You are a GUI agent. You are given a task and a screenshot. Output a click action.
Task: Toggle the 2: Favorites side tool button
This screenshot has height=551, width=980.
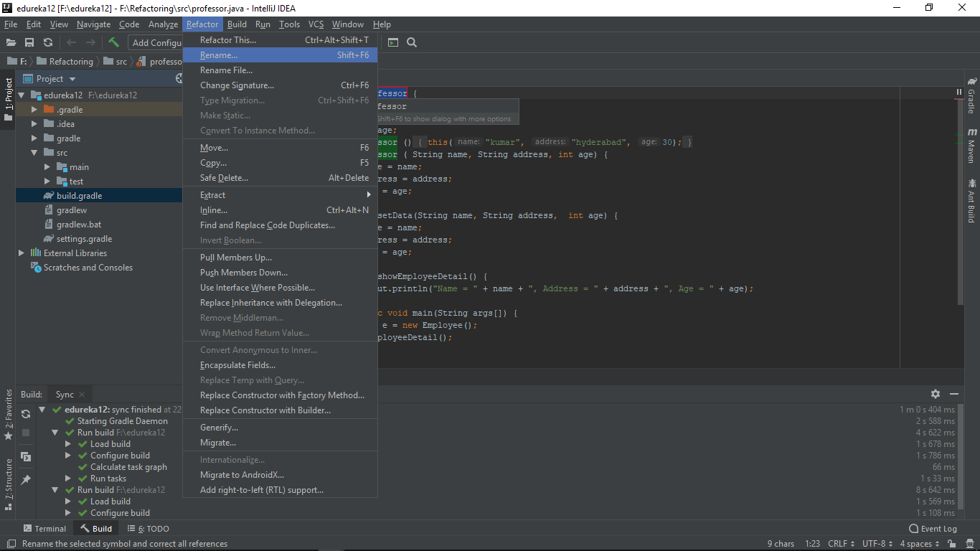click(8, 415)
